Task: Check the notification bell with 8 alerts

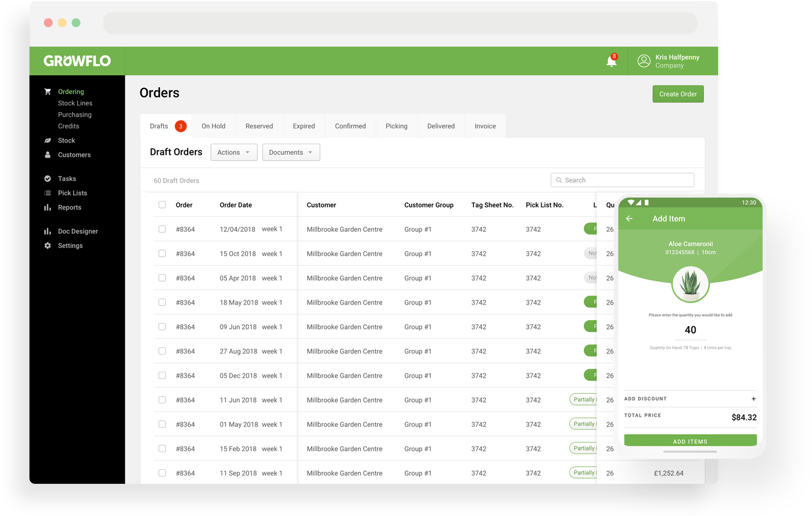Action: tap(611, 62)
